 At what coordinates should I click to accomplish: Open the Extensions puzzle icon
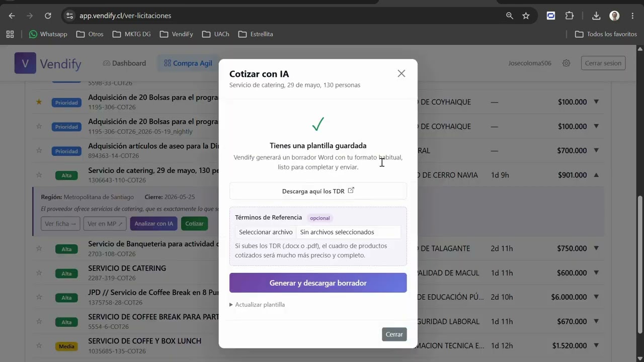point(569,16)
